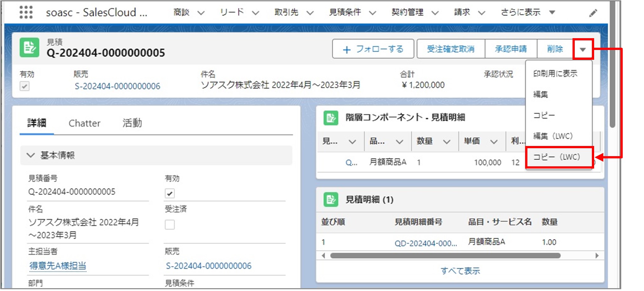Toggle the 有効 checkbox in the highlights panel
The width and height of the screenshot is (644, 291).
(24, 86)
